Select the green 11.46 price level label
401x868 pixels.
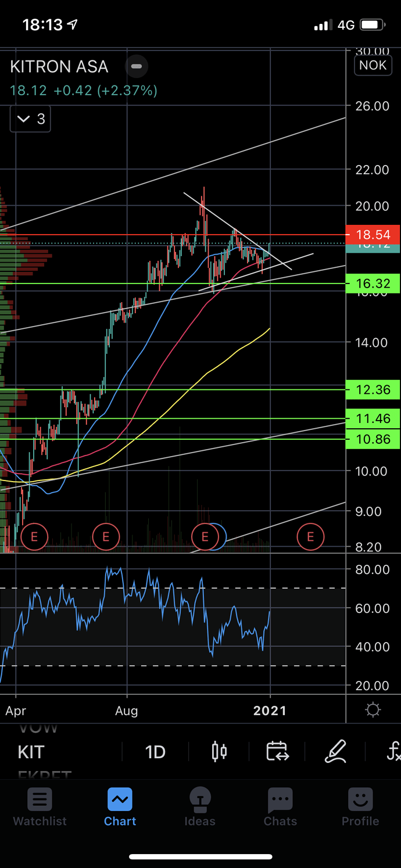(x=373, y=418)
